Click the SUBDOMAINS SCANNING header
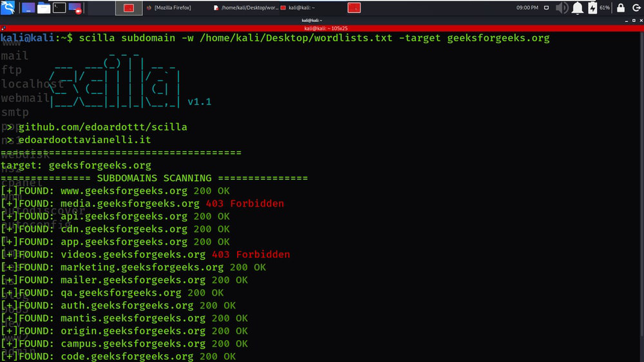This screenshot has width=644, height=362. point(154,178)
